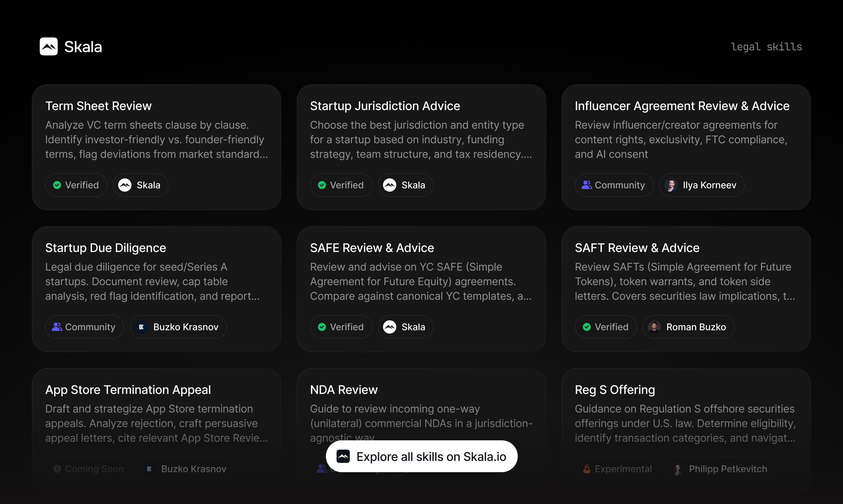This screenshot has width=843, height=504.
Task: Click Roman Buzko's avatar photo
Action: (x=654, y=327)
